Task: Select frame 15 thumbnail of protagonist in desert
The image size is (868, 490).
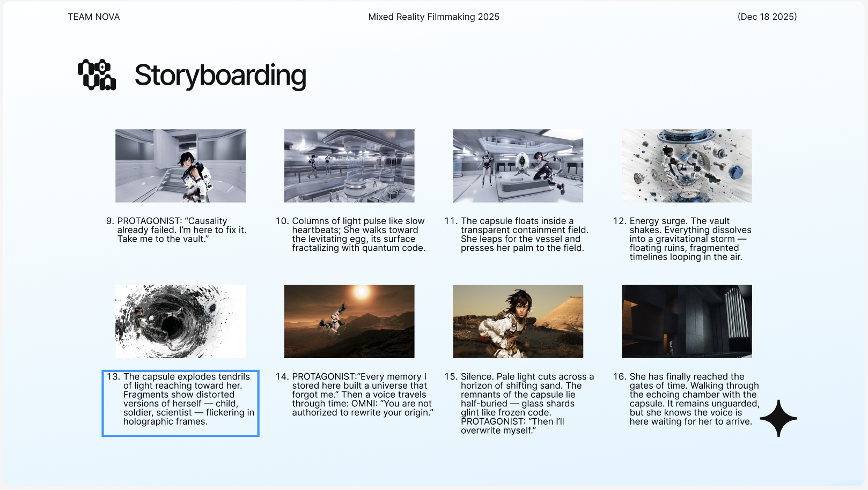Action: click(x=518, y=321)
